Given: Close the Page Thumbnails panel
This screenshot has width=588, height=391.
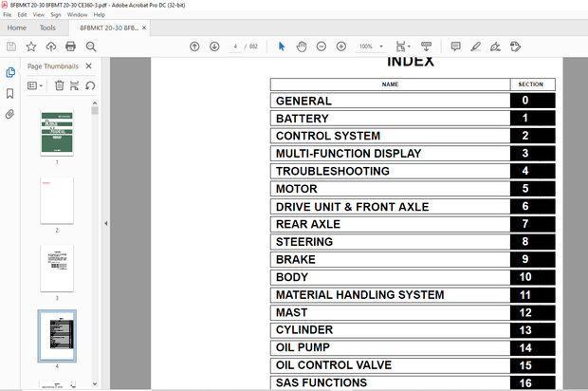Looking at the screenshot, I should pos(89,66).
